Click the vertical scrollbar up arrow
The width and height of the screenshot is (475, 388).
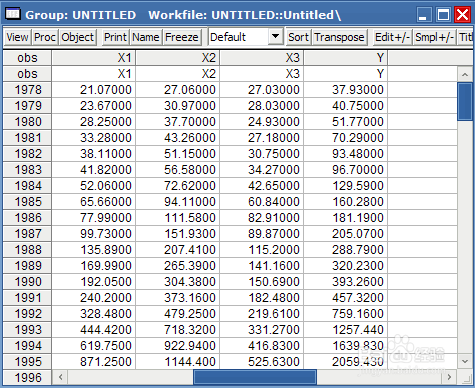[x=465, y=74]
